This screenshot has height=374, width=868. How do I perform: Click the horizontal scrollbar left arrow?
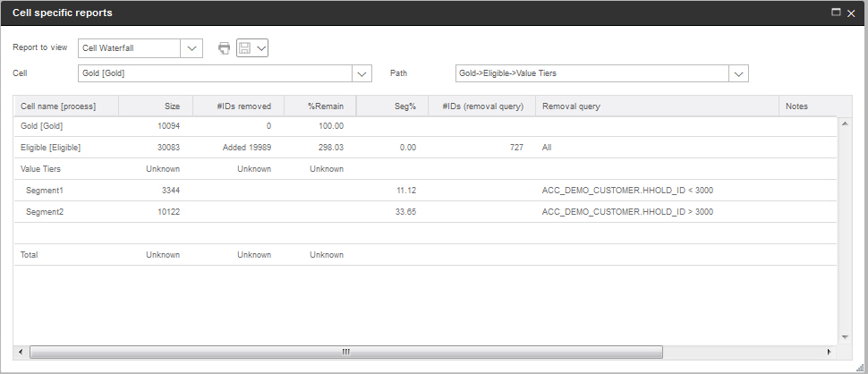pyautogui.click(x=21, y=352)
